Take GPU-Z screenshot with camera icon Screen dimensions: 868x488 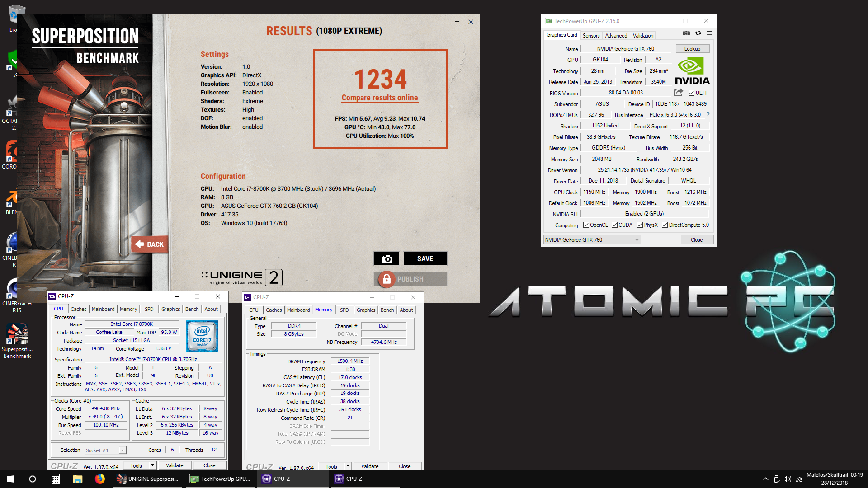[x=686, y=33]
